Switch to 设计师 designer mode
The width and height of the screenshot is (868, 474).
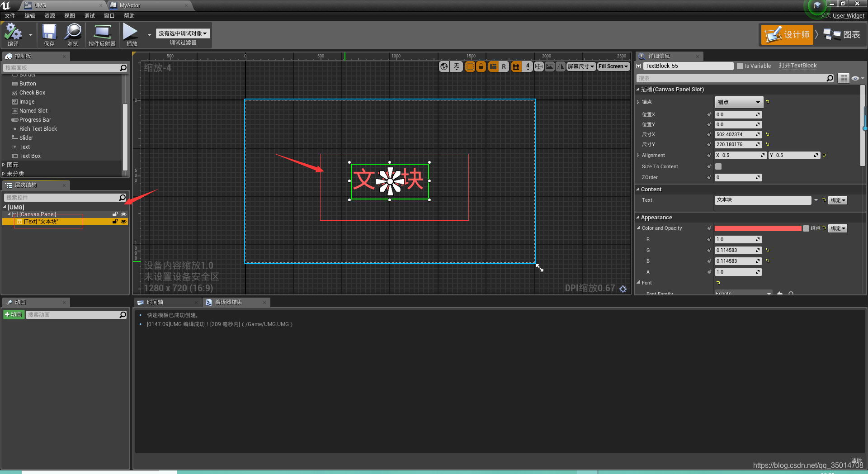tap(787, 35)
